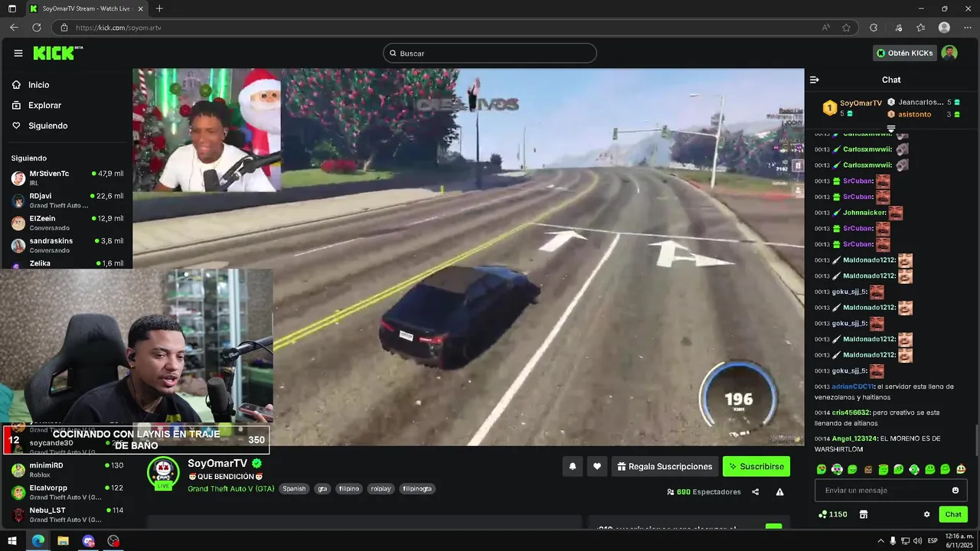Click the notification bell button
This screenshot has width=980, height=551.
(573, 466)
